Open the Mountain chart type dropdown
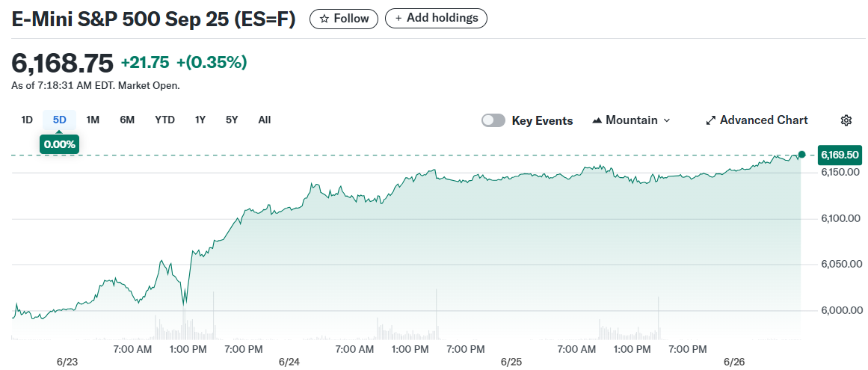 coord(631,120)
